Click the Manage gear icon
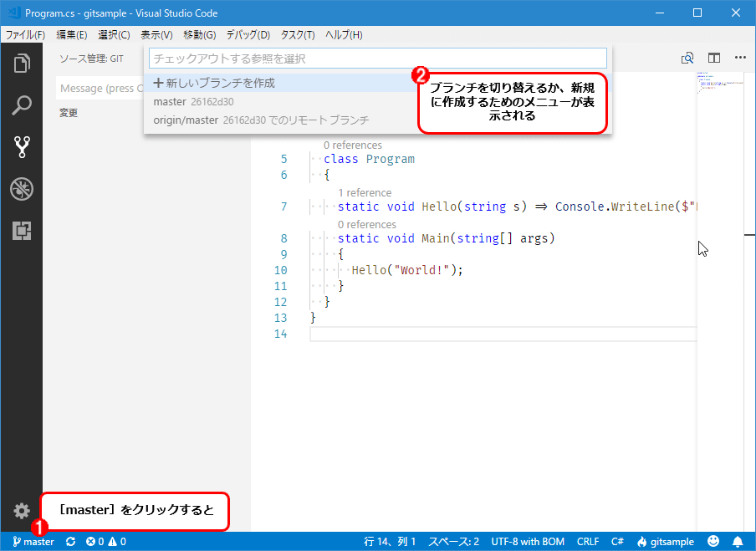Image resolution: width=756 pixels, height=551 pixels. tap(22, 511)
